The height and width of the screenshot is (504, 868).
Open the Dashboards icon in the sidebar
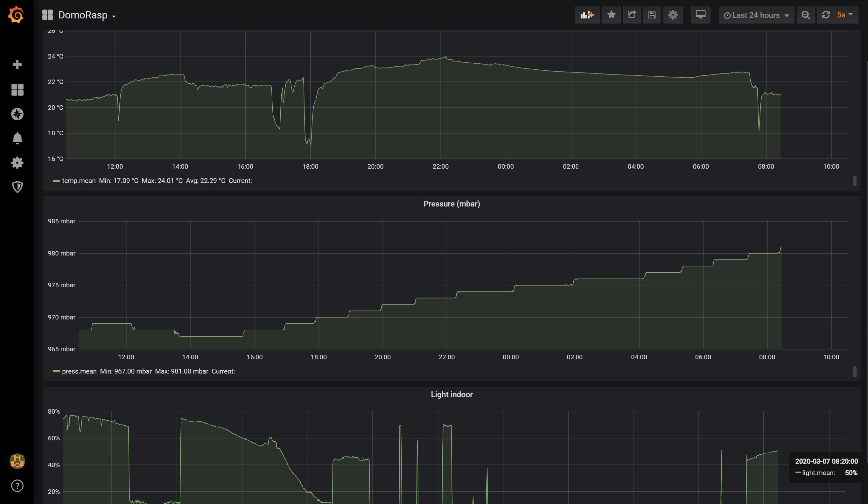pyautogui.click(x=17, y=90)
